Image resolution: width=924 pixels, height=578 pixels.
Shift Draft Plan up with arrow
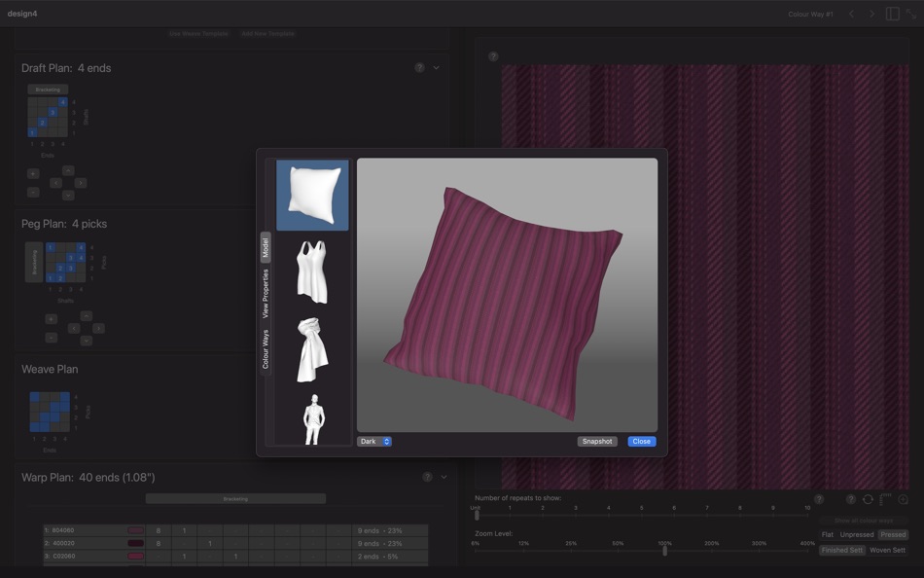[x=68, y=170]
